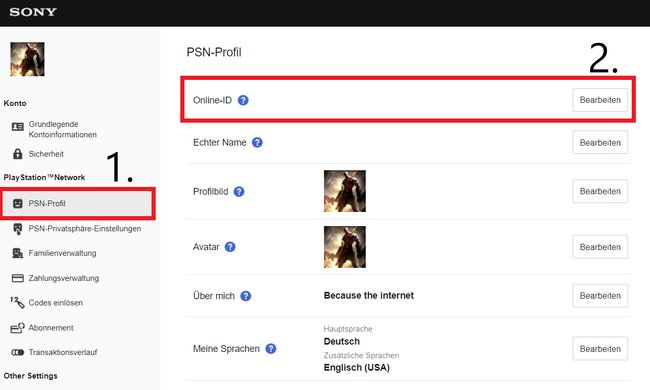The image size is (650, 390).
Task: Click the Codes einlösen key icon
Action: (17, 303)
